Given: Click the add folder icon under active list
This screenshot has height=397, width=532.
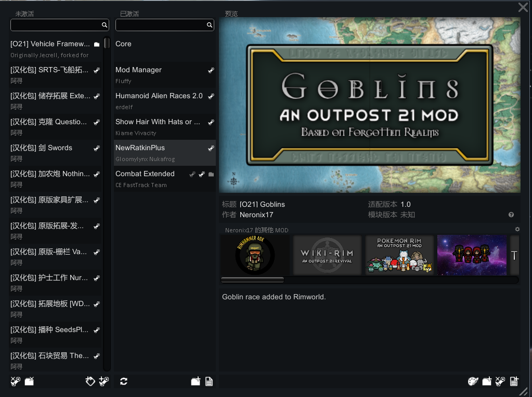Looking at the screenshot, I should 196,381.
